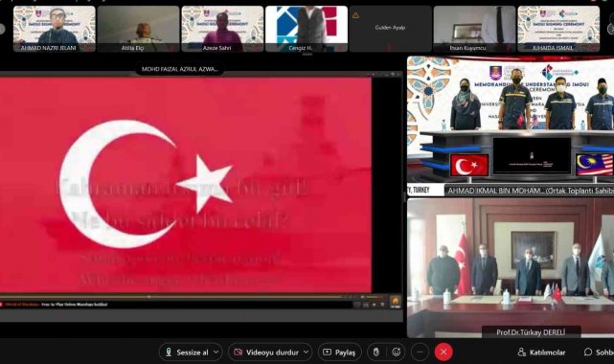Select the AHMAD IKMAL BIN MOHAM host video

point(511,126)
